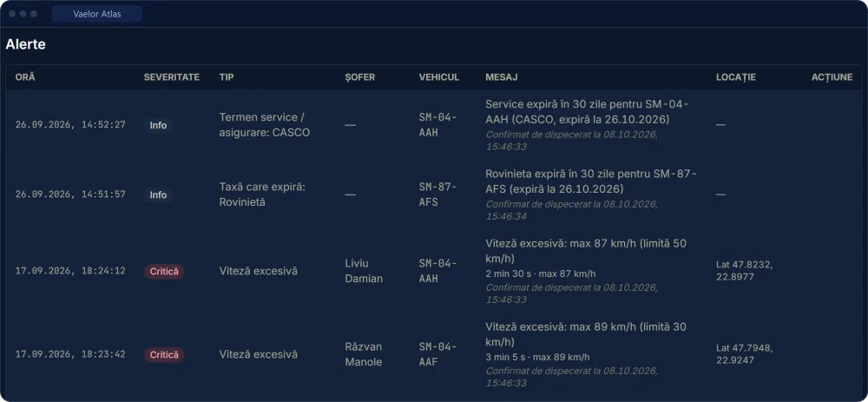Screen dimensions: 868x402
Task: Click Info badge in CASCO row
Action: click(158, 125)
